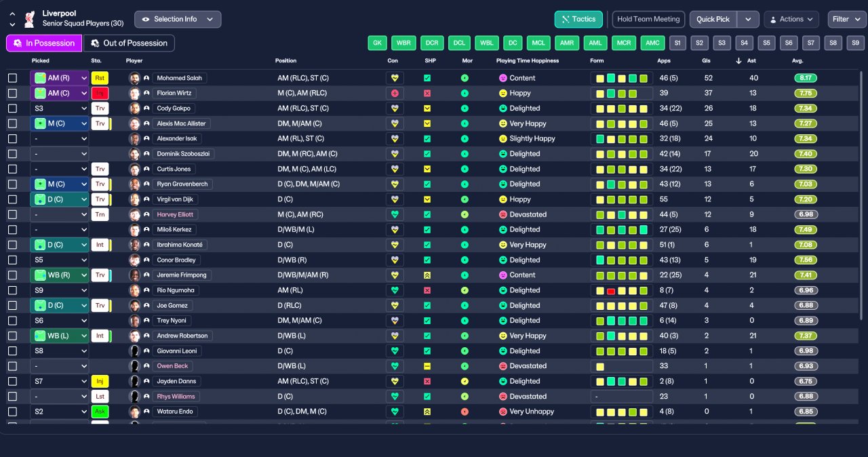Image resolution: width=868 pixels, height=457 pixels.
Task: Click Rio Ngumoha's face portrait
Action: pyautogui.click(x=134, y=290)
